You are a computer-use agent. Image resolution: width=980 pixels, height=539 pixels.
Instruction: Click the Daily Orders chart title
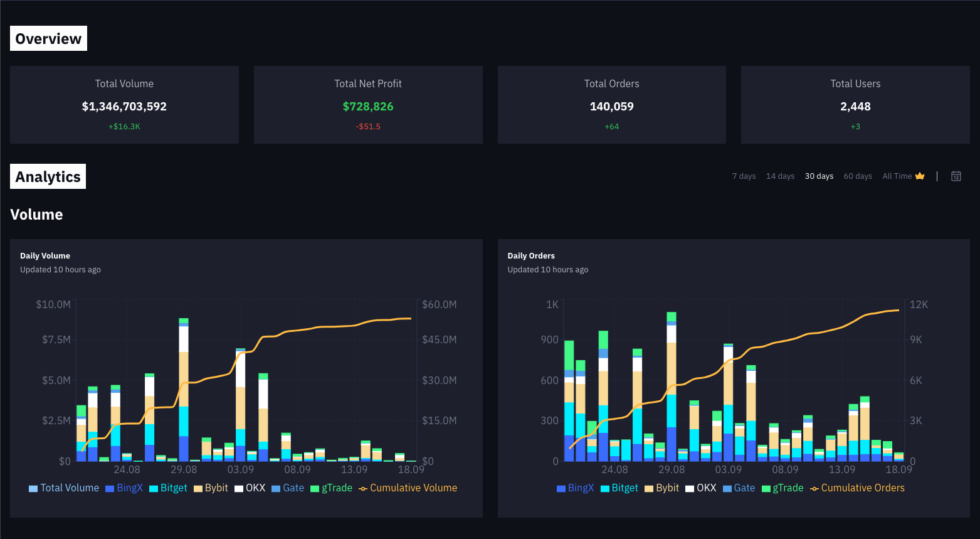[531, 256]
